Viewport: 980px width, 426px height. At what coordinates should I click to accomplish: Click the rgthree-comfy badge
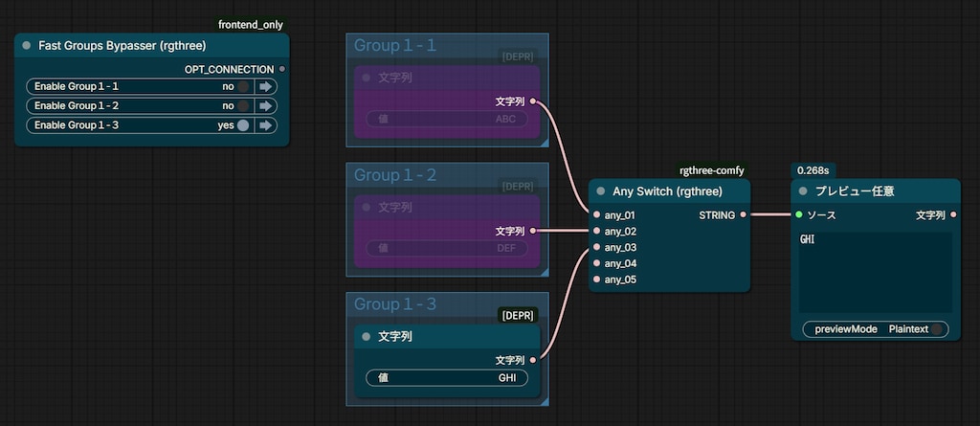pos(712,170)
